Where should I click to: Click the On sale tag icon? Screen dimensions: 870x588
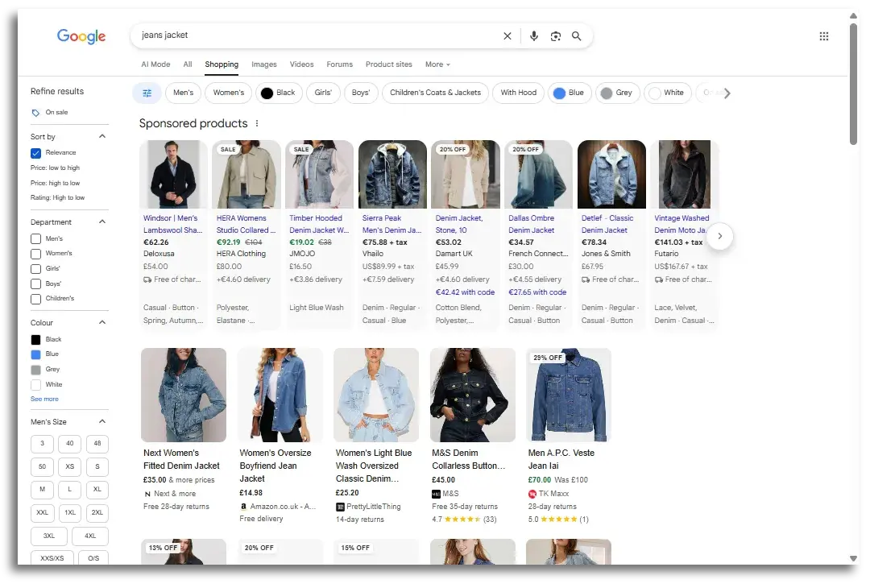click(35, 113)
